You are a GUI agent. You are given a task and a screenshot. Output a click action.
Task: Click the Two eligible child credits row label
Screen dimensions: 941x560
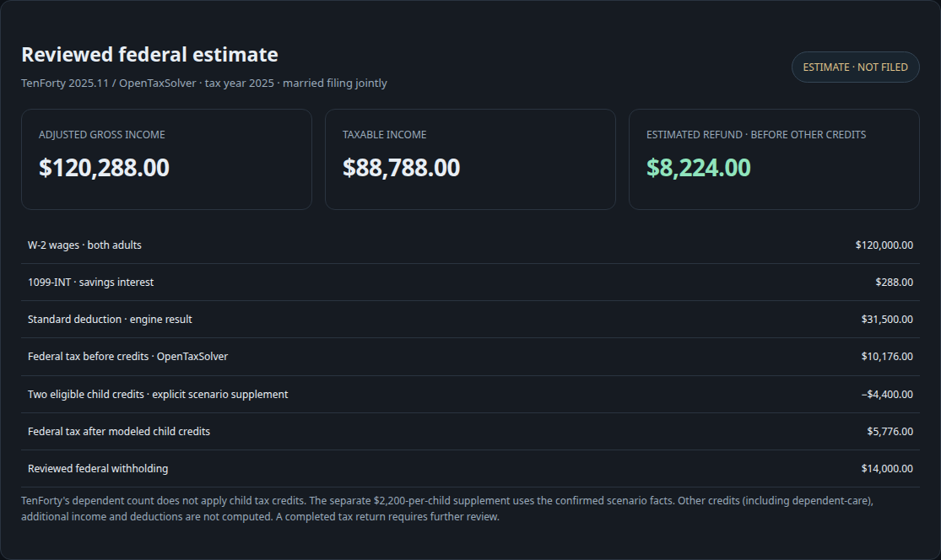[x=158, y=395]
